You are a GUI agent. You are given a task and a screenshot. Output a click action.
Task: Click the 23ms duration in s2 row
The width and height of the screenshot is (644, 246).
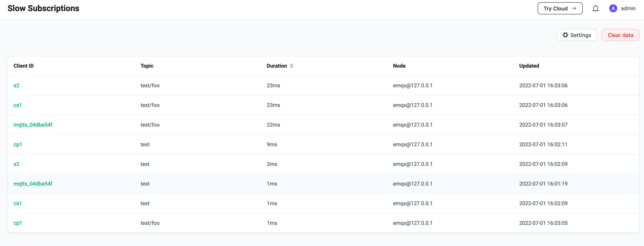[273, 86]
